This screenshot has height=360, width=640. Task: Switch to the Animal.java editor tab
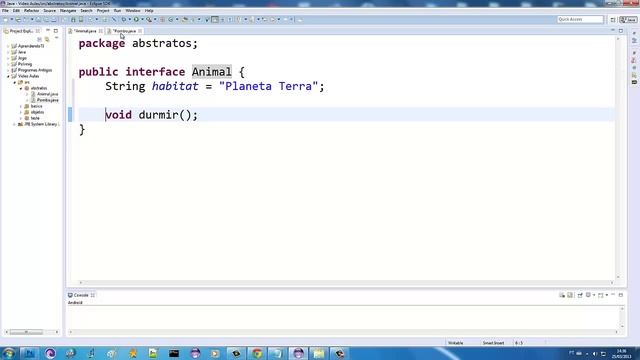pyautogui.click(x=85, y=31)
